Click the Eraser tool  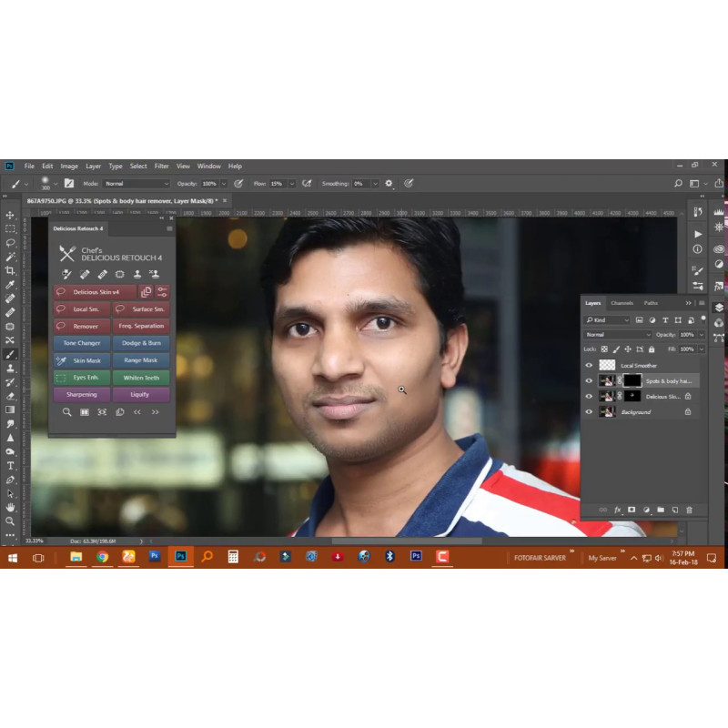[10, 396]
